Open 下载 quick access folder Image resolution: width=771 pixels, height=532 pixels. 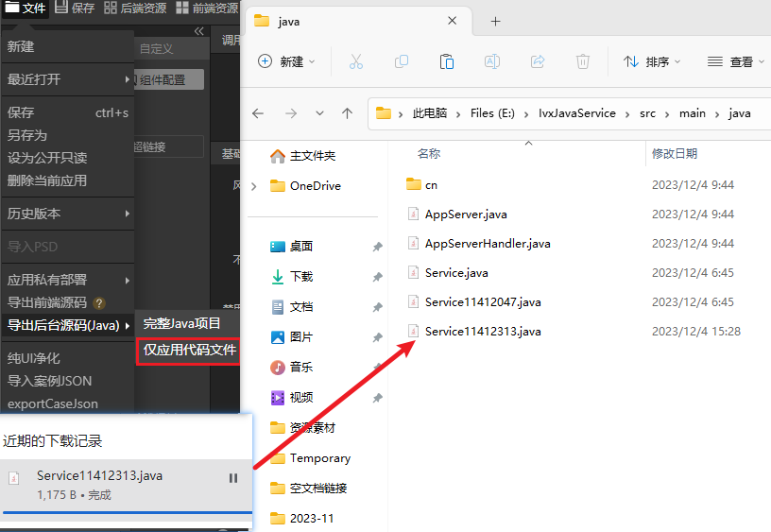(292, 276)
